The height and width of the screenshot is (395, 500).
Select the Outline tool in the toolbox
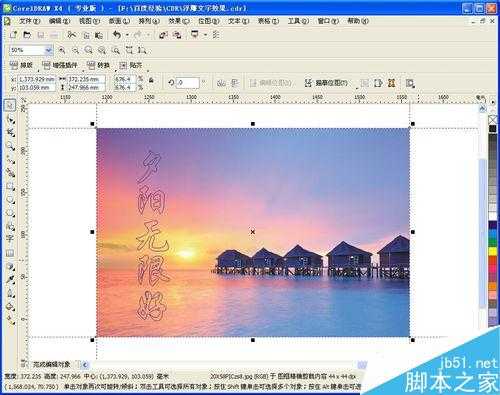tap(10, 293)
